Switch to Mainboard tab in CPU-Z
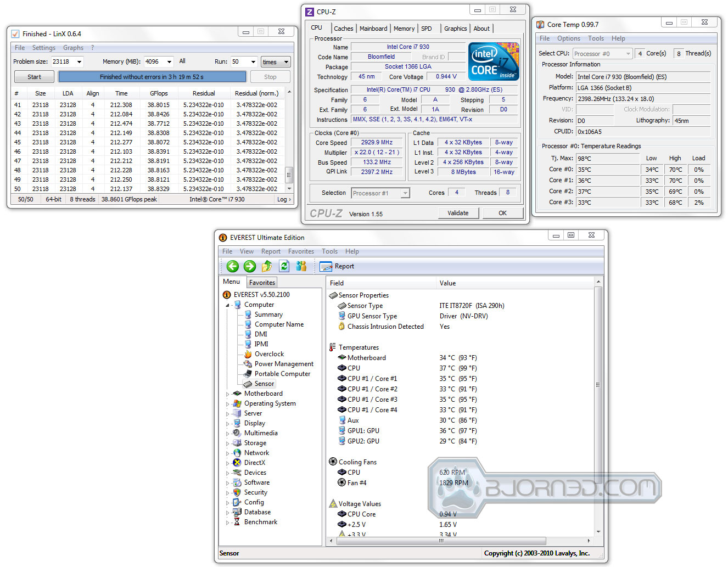728x567 pixels. click(373, 29)
